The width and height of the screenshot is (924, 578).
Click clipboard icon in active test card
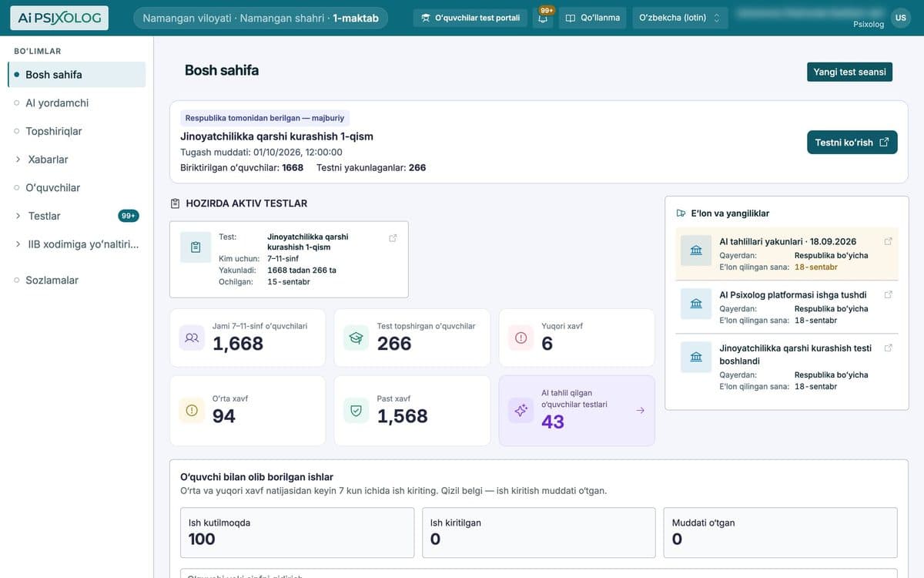coord(196,247)
